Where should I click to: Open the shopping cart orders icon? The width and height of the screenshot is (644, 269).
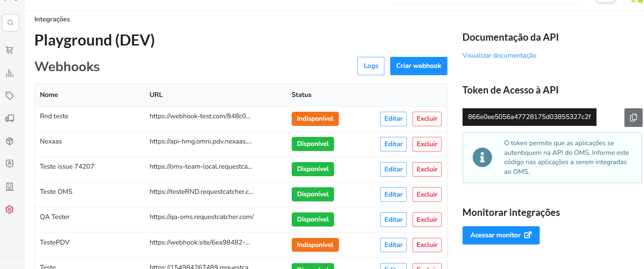pyautogui.click(x=10, y=50)
